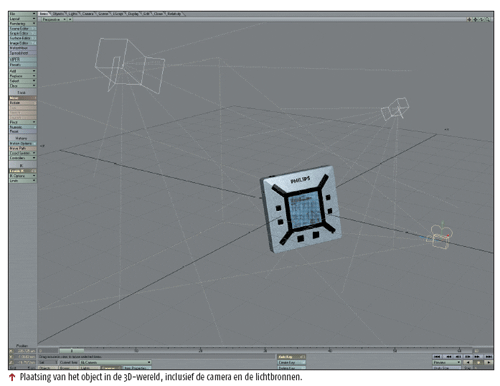Click the Create Key button
The height and width of the screenshot is (386, 500).
click(x=291, y=362)
